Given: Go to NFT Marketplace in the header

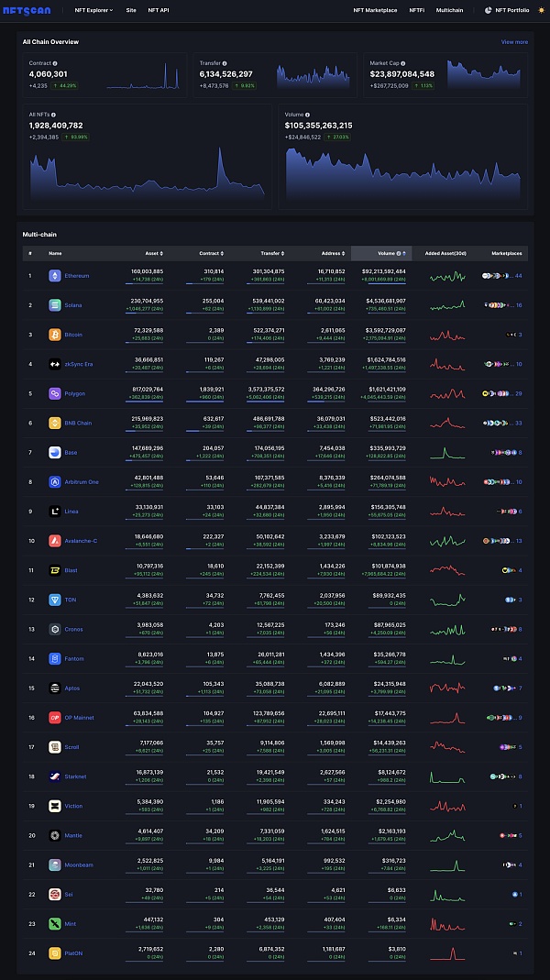Looking at the screenshot, I should pos(375,11).
